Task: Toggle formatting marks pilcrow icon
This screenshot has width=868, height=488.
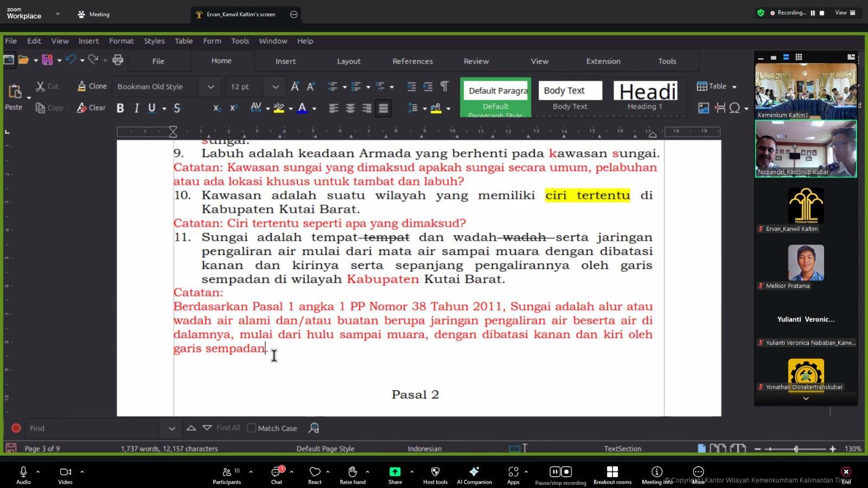Action: (x=444, y=86)
